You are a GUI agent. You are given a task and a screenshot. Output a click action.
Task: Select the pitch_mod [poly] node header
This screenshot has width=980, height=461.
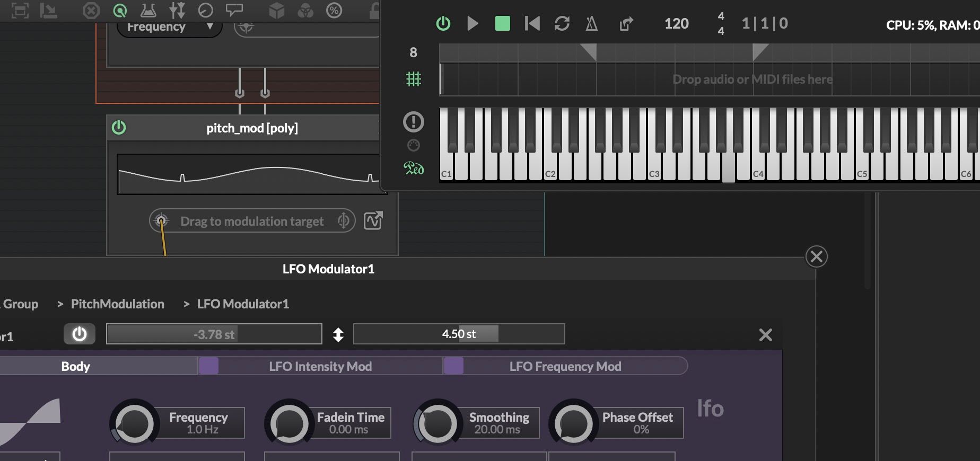click(252, 128)
